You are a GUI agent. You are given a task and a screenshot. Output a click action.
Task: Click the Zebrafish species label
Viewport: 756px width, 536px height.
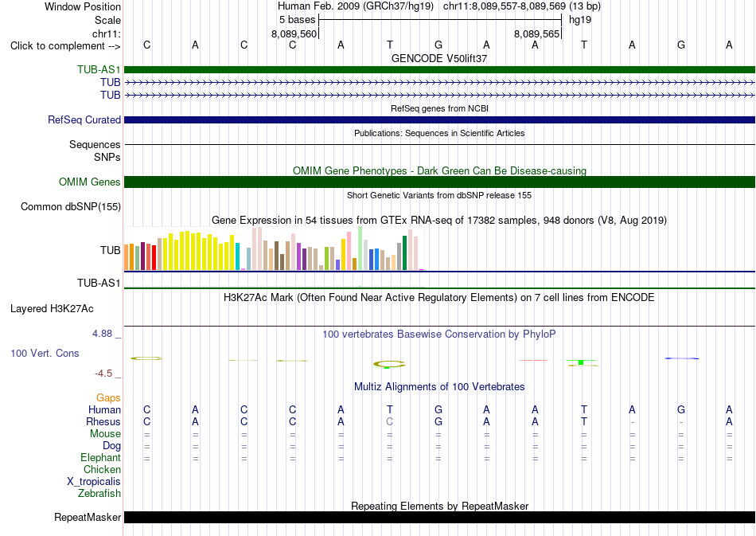pyautogui.click(x=99, y=493)
